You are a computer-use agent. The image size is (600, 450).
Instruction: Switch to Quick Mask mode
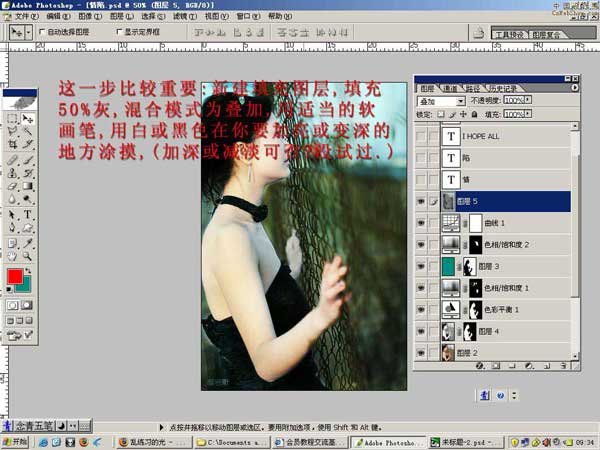tap(27, 305)
